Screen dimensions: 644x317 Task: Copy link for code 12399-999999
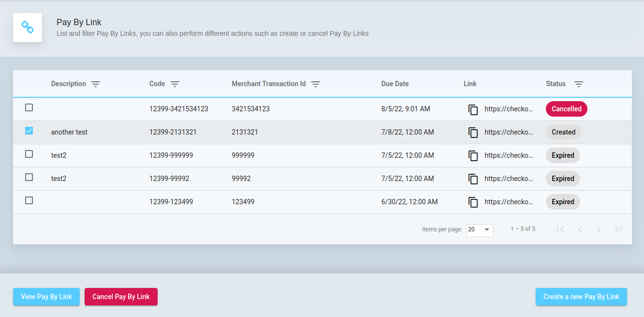point(473,156)
